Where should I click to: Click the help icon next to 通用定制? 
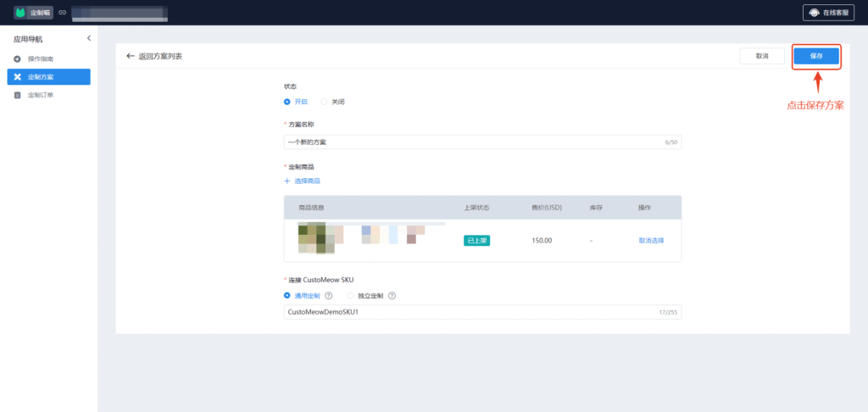[x=328, y=296]
